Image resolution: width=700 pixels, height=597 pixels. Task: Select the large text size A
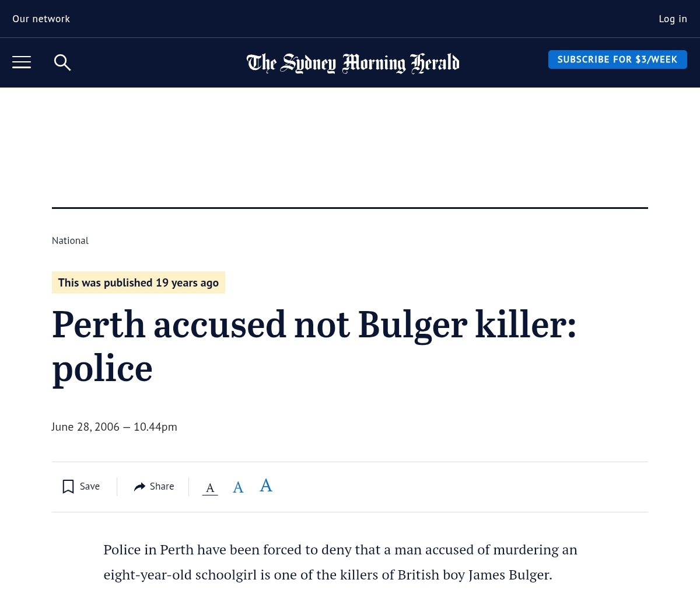tap(266, 486)
